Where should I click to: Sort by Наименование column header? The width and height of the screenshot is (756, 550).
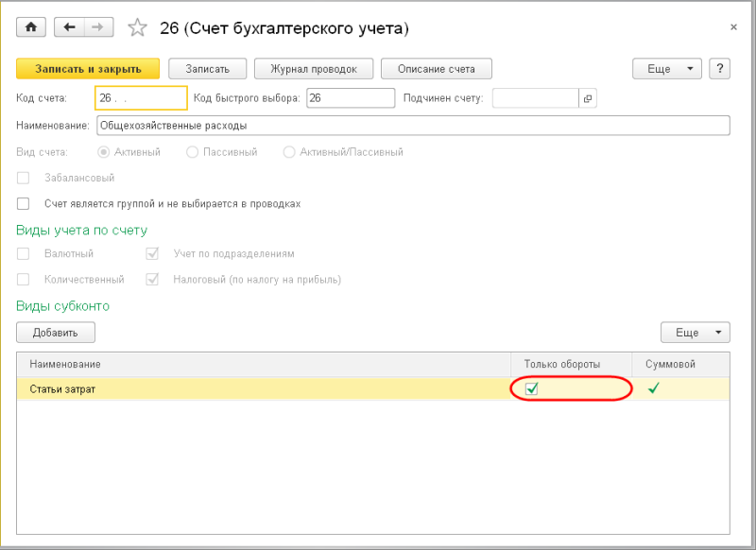coord(65,364)
